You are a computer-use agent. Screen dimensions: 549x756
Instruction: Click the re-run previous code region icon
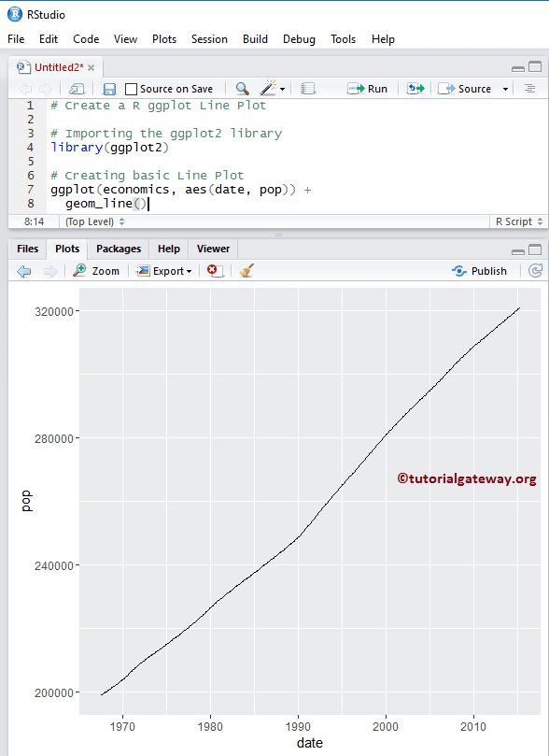[415, 88]
